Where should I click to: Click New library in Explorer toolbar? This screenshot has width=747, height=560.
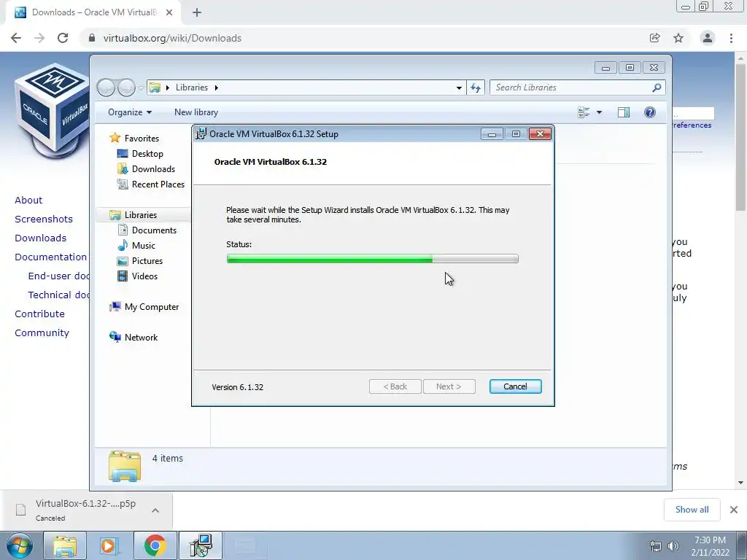[196, 112]
